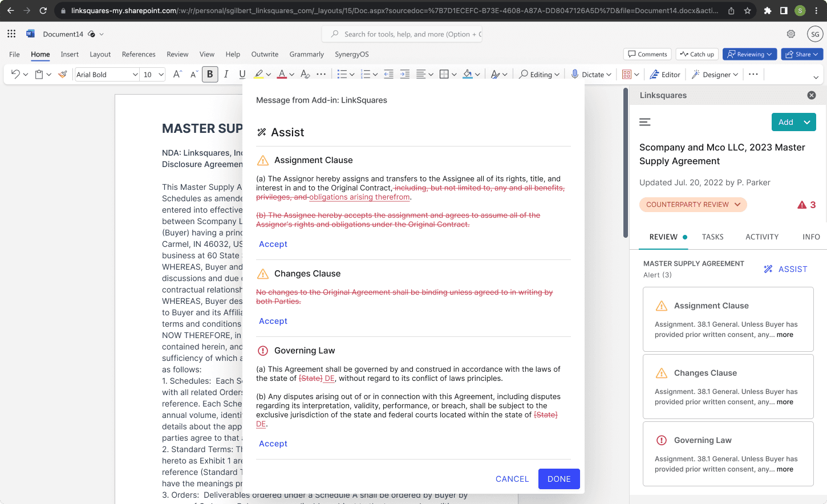Shrink font size with smaller A icon
This screenshot has width=827, height=504.
point(194,74)
